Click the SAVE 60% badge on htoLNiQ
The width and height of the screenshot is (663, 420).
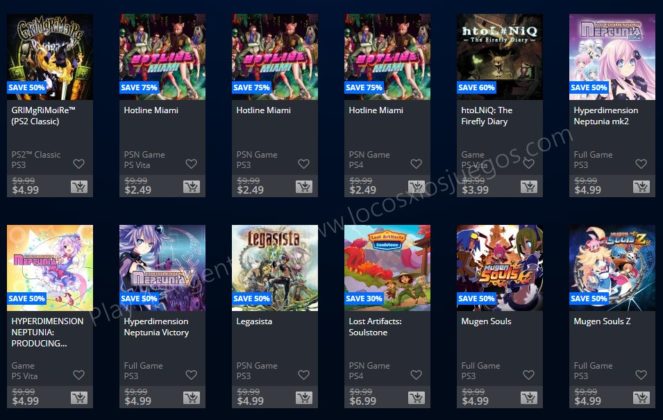pos(477,88)
